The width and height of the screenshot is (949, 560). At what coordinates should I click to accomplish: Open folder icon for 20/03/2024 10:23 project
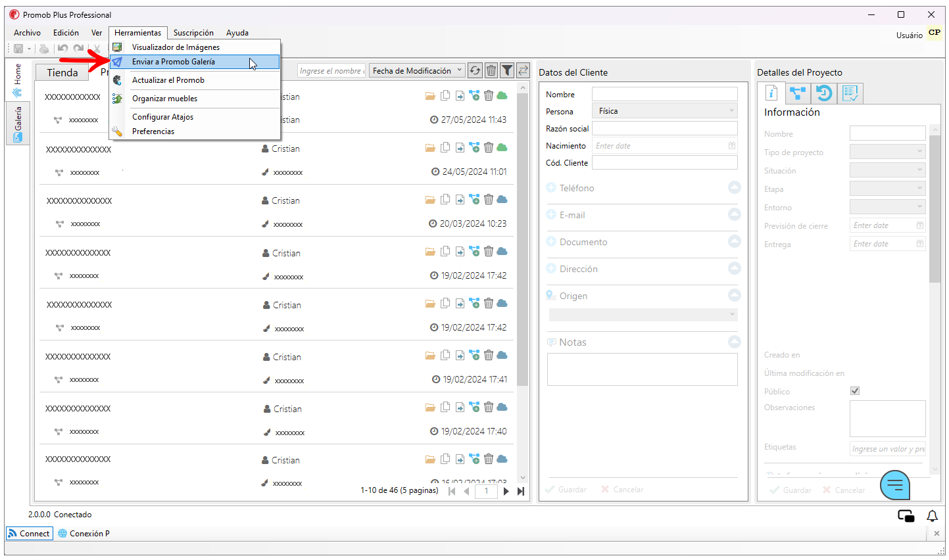430,200
